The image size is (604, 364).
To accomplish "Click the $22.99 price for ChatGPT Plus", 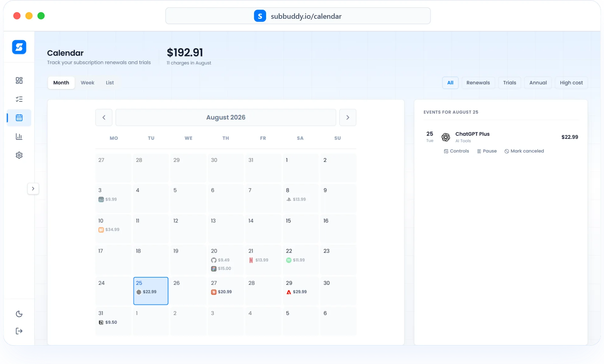I will [x=570, y=137].
